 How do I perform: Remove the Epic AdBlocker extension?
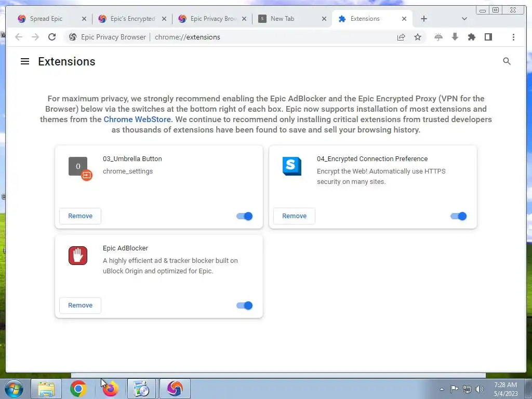pos(81,305)
